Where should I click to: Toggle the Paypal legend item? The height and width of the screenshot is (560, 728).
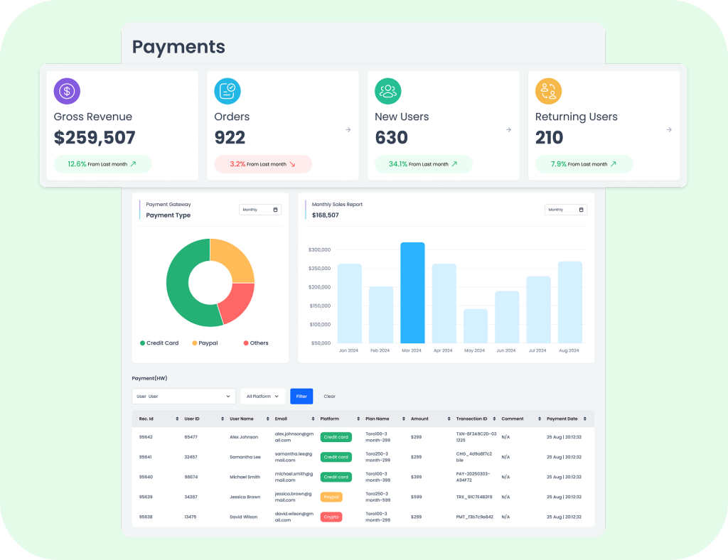(205, 343)
